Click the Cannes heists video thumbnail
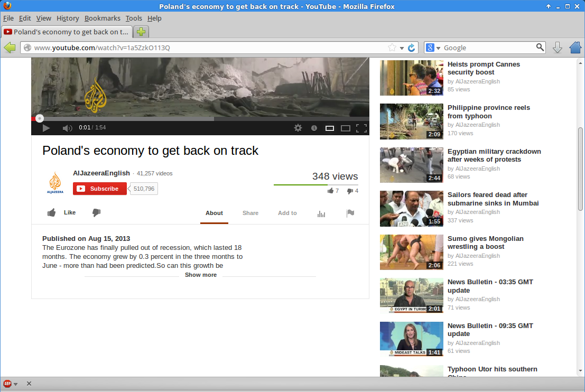This screenshot has height=392, width=585. click(412, 78)
